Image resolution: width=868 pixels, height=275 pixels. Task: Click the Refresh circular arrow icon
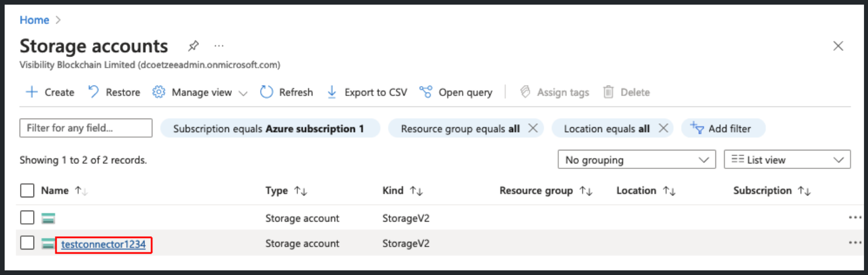[x=266, y=92]
